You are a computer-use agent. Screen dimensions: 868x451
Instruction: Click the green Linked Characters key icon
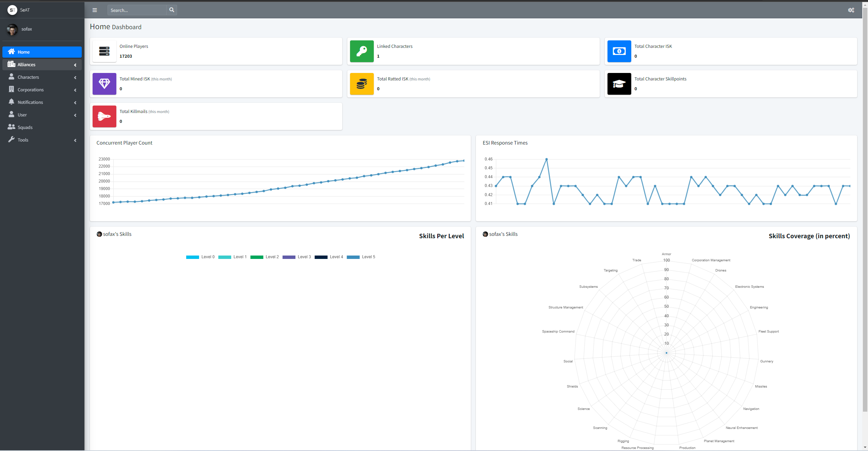point(362,51)
